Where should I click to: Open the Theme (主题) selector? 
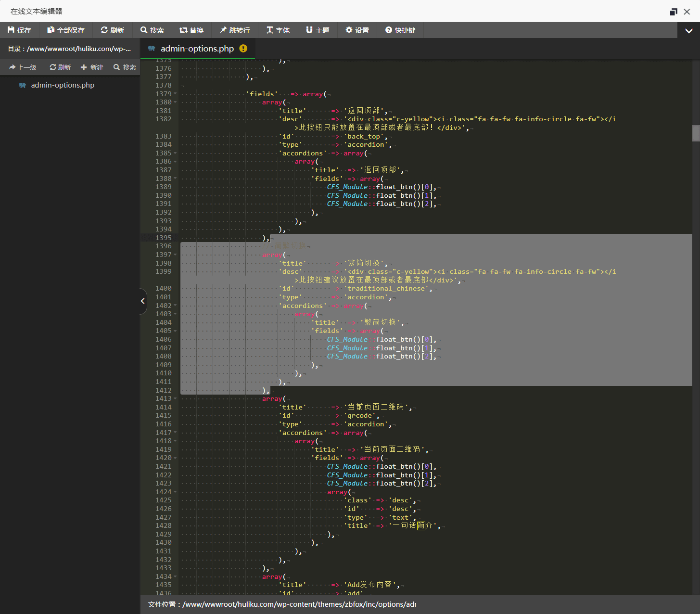[318, 30]
